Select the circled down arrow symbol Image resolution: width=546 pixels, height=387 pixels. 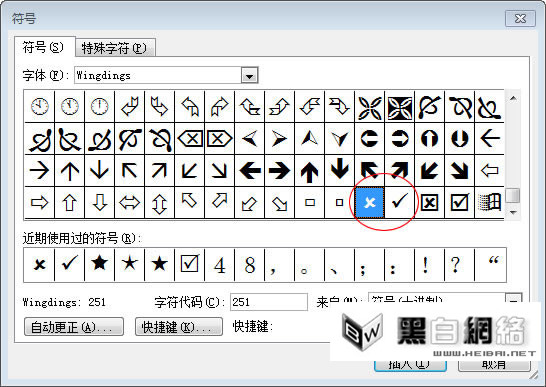pyautogui.click(x=460, y=138)
